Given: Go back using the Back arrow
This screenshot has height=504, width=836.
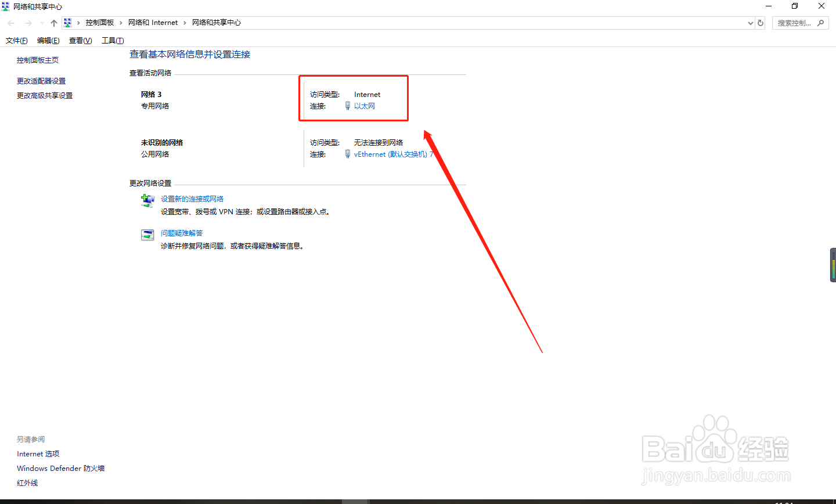Looking at the screenshot, I should tap(12, 23).
